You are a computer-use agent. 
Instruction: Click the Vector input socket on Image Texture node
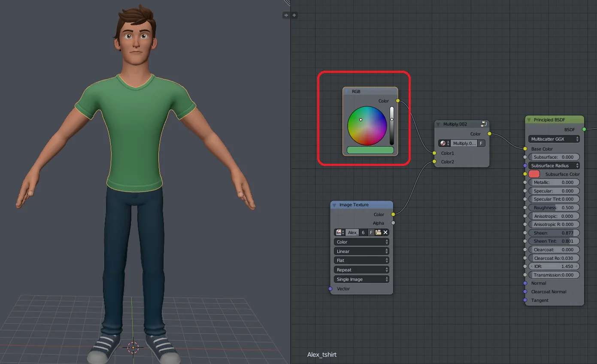[330, 289]
